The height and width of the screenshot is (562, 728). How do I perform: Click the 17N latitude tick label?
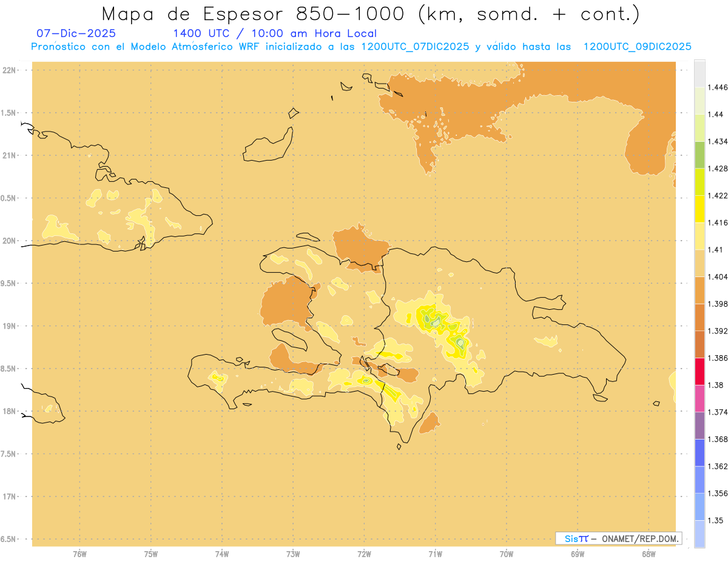[x=9, y=497]
